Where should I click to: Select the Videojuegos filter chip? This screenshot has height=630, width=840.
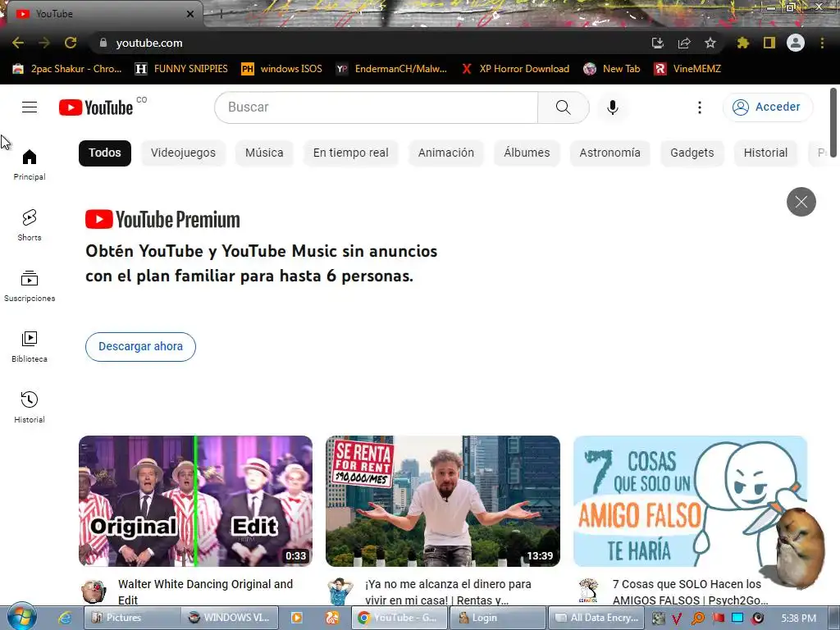pos(183,153)
